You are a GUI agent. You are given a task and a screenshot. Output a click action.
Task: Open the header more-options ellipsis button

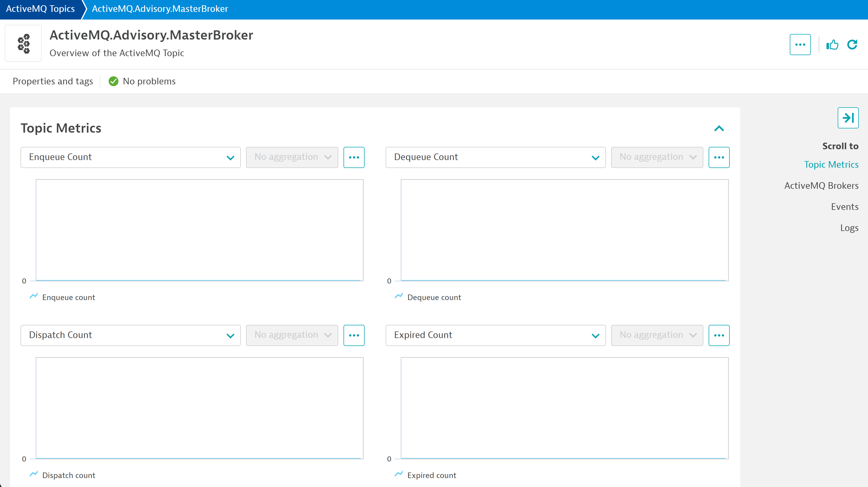coord(800,45)
